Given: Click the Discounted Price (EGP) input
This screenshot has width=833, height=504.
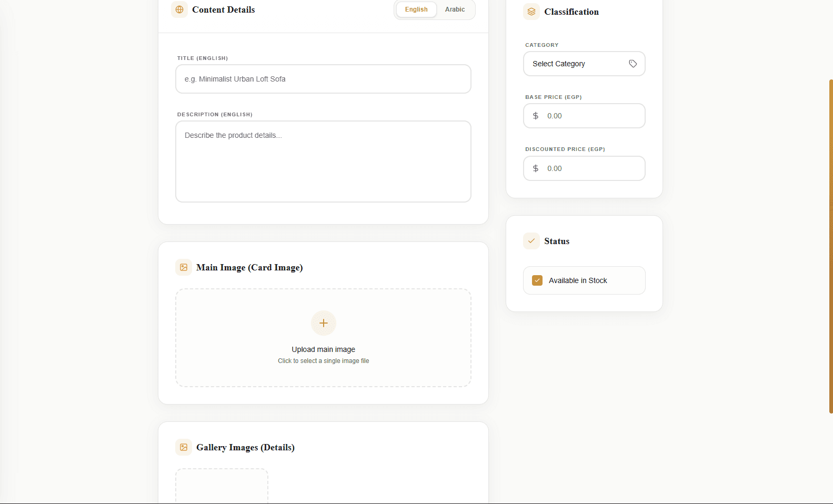Looking at the screenshot, I should click(x=584, y=168).
